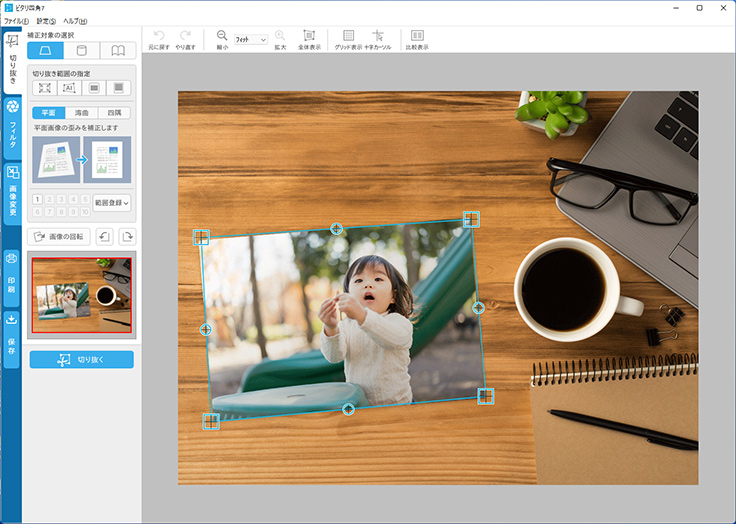Click the 画像の回転 button
The height and width of the screenshot is (524, 736).
pyautogui.click(x=60, y=236)
